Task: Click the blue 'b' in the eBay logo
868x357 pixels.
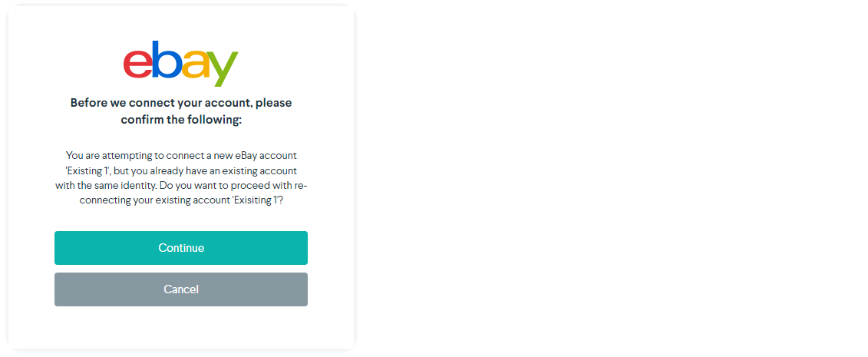Action: 167,61
